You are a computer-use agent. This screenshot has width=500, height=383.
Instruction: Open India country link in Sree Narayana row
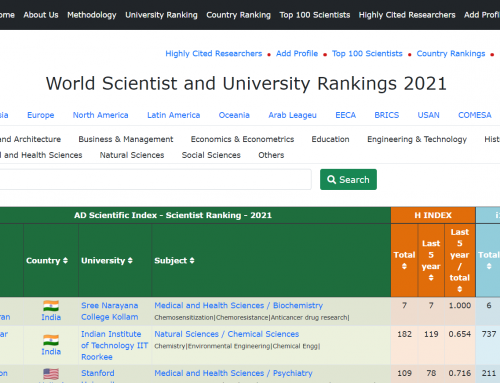pyautogui.click(x=51, y=317)
